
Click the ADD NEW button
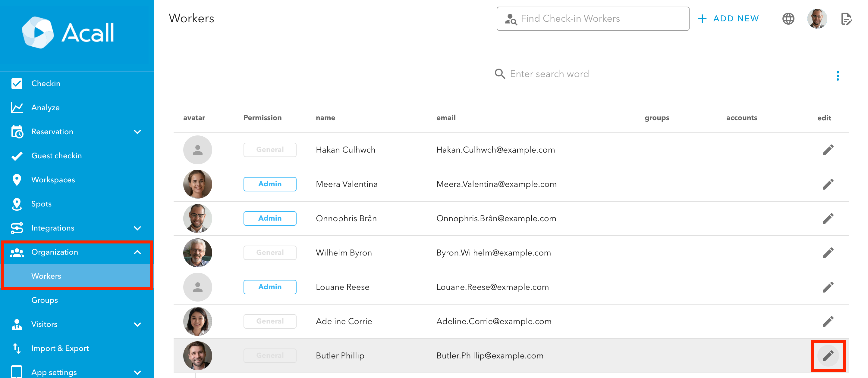click(x=728, y=19)
